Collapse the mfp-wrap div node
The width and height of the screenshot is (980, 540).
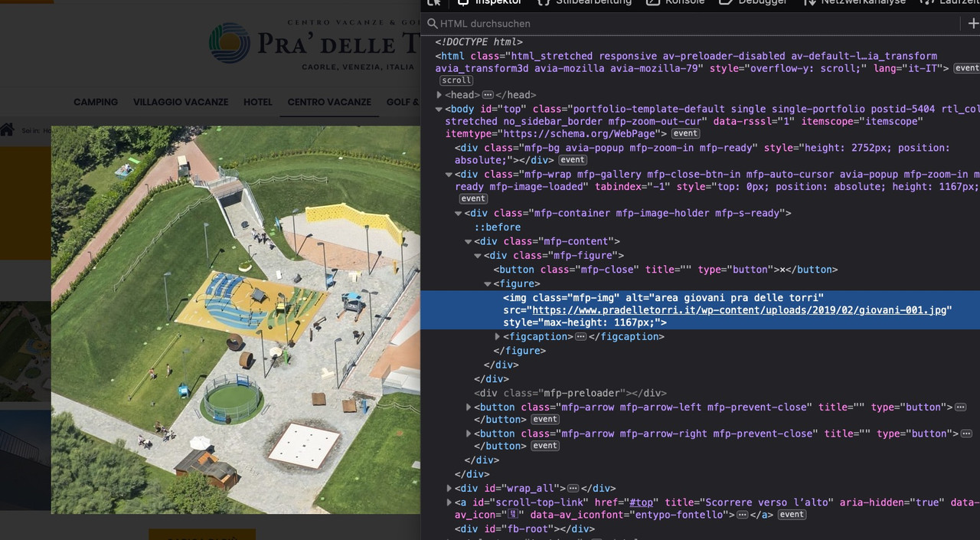coord(449,175)
